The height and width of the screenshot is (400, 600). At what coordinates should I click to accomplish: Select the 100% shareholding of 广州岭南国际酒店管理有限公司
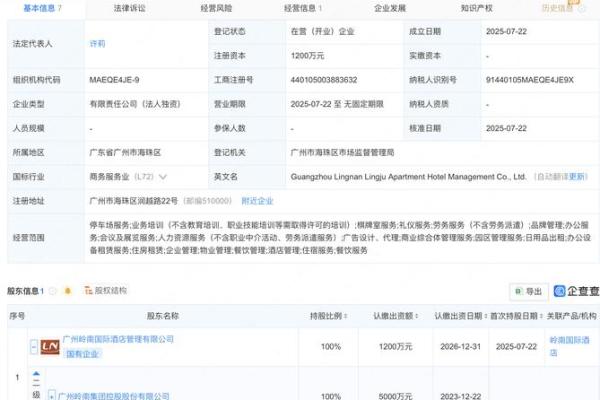tap(331, 347)
